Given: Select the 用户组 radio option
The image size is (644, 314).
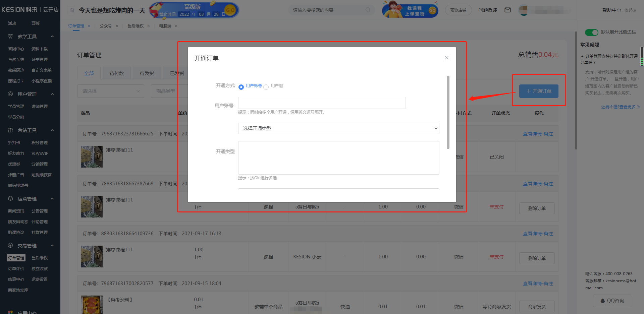Looking at the screenshot, I should pyautogui.click(x=266, y=87).
